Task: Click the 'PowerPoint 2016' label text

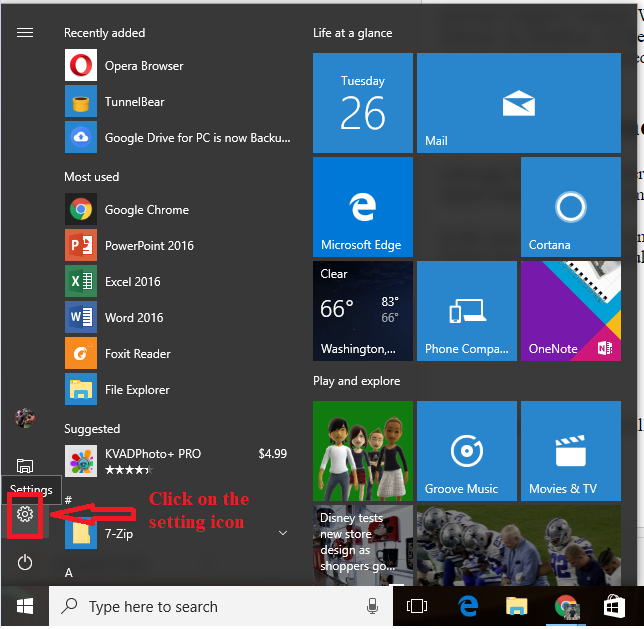Action: click(x=149, y=246)
